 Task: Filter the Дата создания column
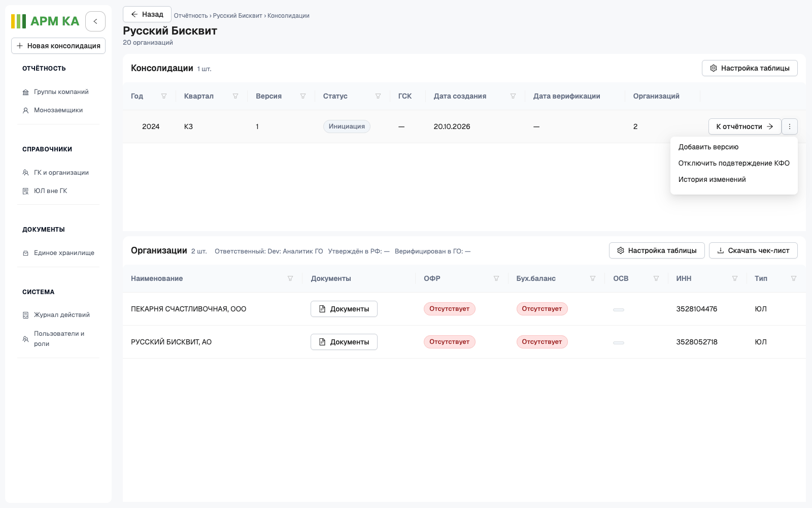[513, 96]
